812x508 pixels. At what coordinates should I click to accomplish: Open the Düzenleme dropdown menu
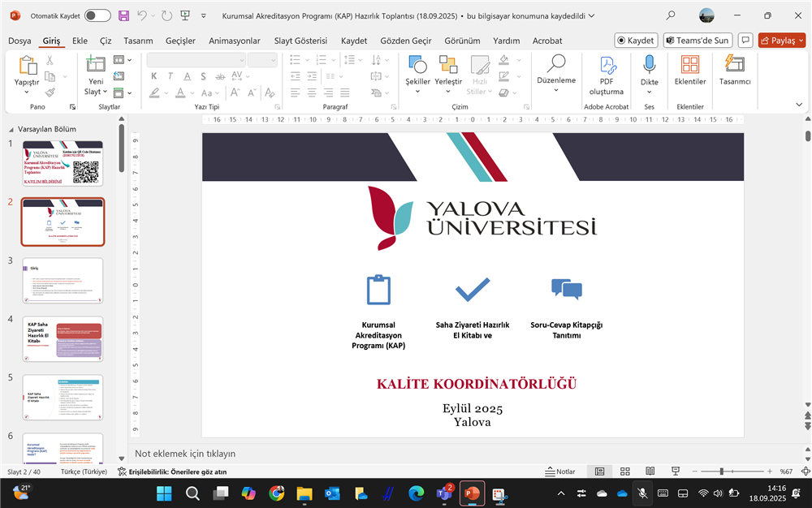(556, 89)
